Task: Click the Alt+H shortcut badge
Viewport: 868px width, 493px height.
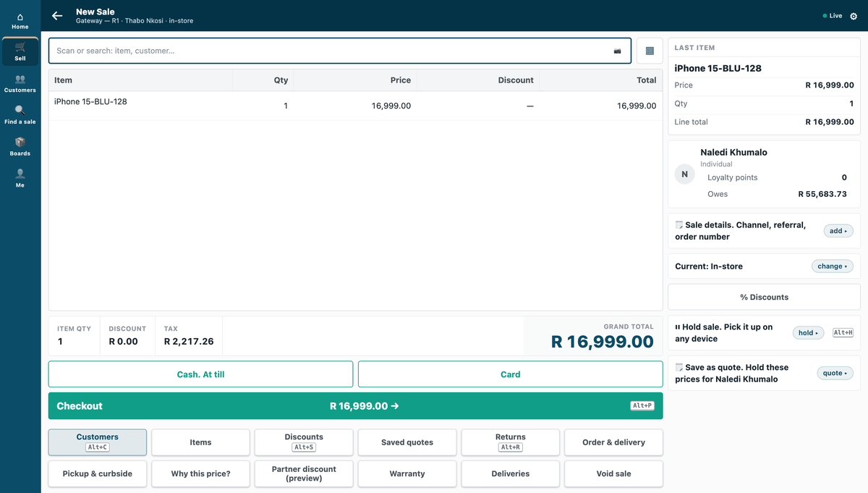Action: click(x=843, y=333)
